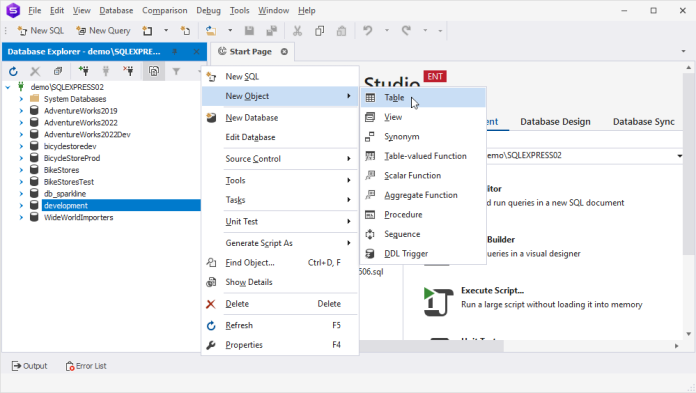Click Show Details in the context menu

[x=280, y=282]
